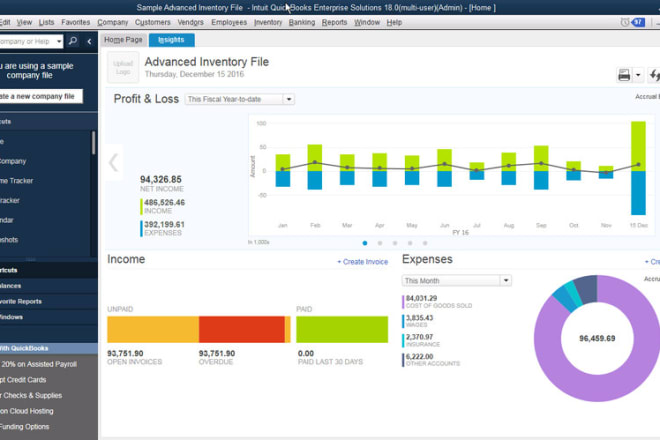The image size is (660, 440).
Task: Click the View Balances sidebar section
Action: click(11, 286)
